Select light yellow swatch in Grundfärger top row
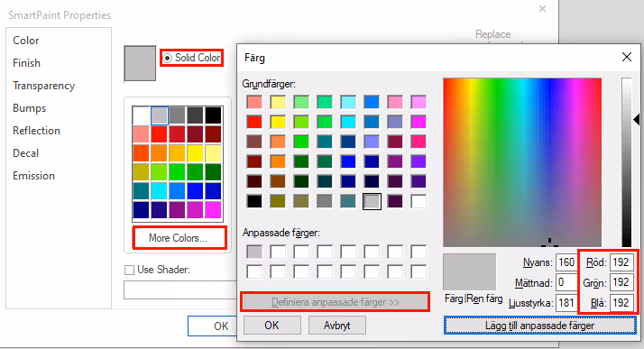 [278, 102]
